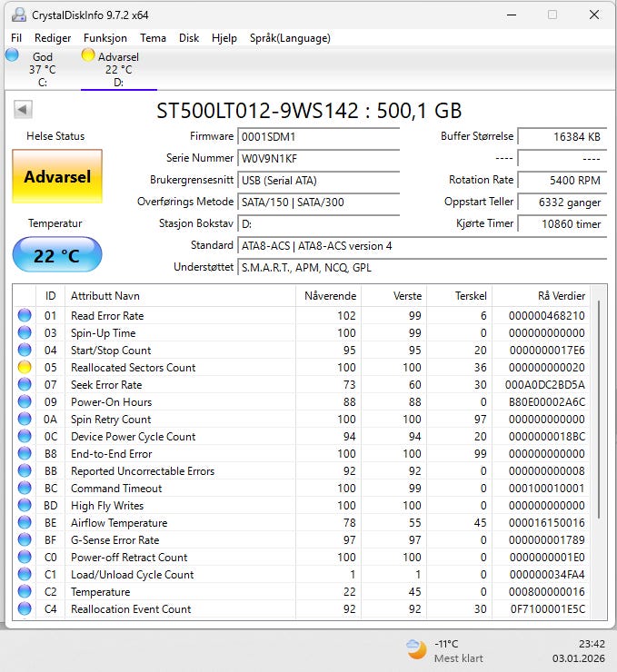Click the 22 °C temperature indicator
The height and width of the screenshot is (672, 617).
coord(57,255)
